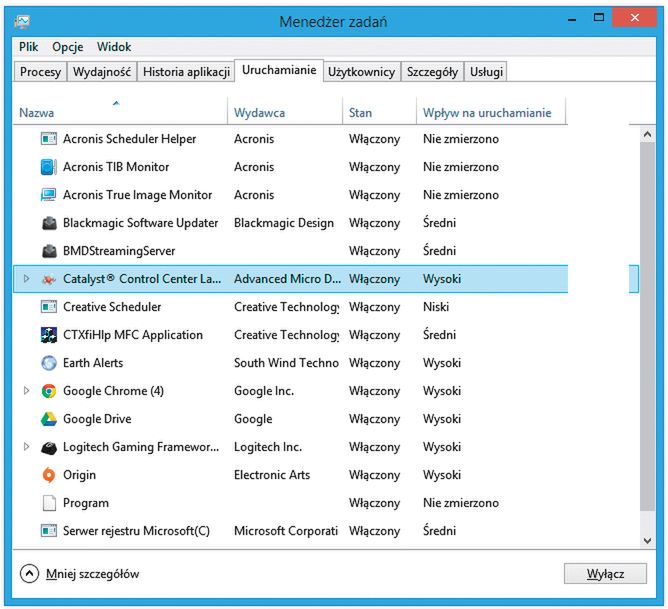The image size is (668, 609).
Task: Maximize the Menedżer zadań window
Action: click(x=599, y=18)
